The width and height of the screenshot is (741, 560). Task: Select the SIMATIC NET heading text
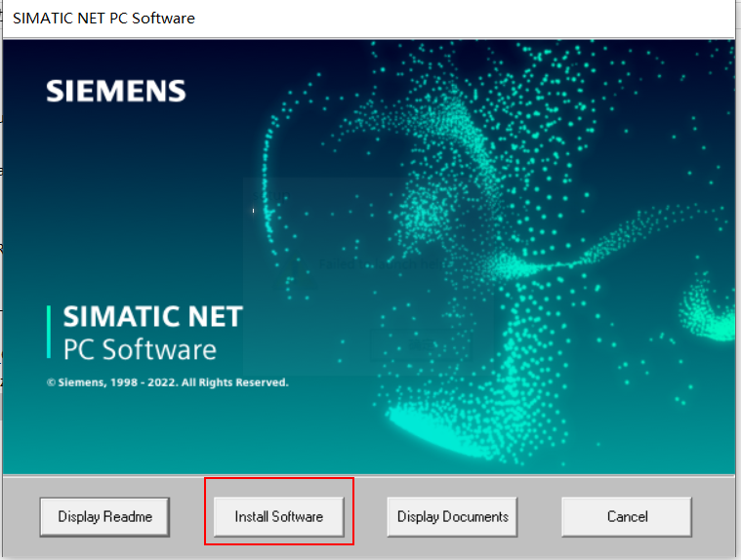[152, 317]
